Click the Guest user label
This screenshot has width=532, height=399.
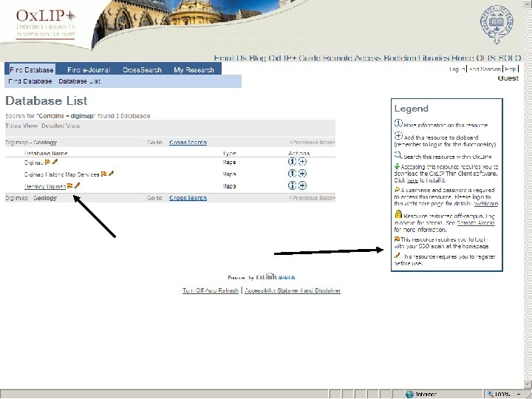[508, 78]
